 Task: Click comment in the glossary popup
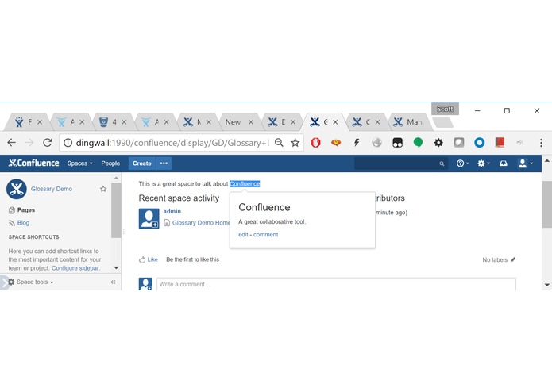point(266,235)
